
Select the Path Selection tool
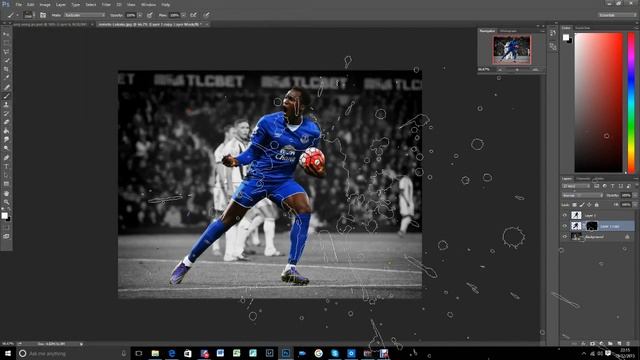tap(6, 175)
